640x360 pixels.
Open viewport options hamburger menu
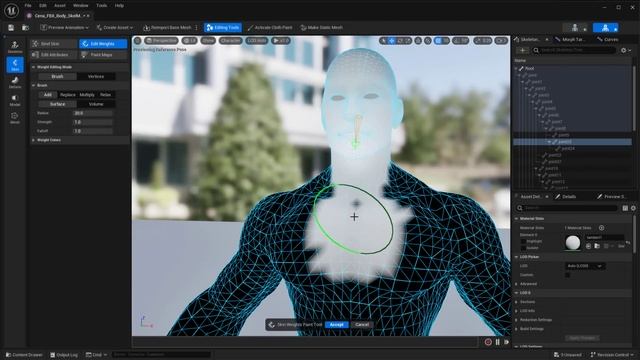tap(138, 40)
